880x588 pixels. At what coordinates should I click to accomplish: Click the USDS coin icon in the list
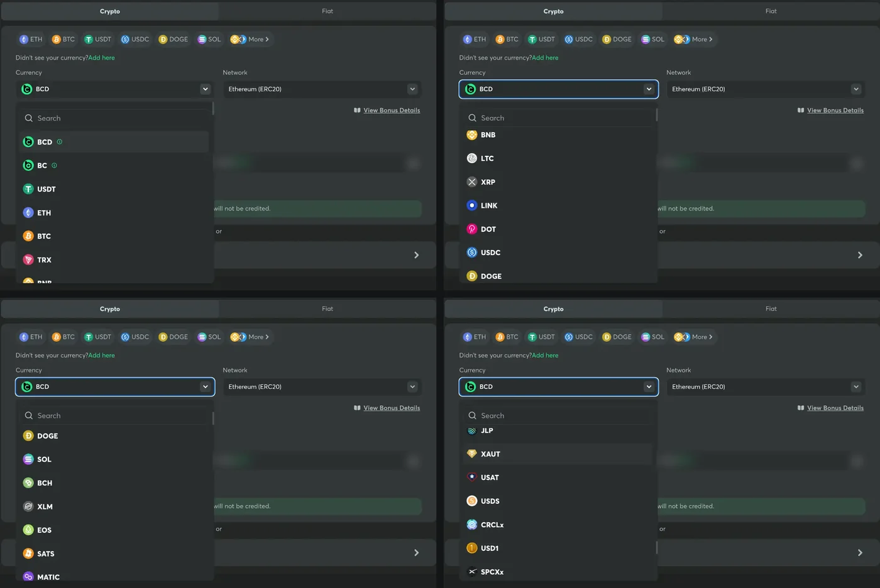(x=472, y=501)
